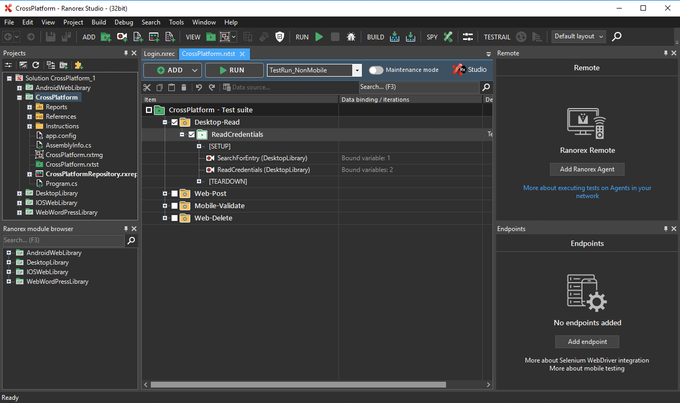Delete item using trash icon
This screenshot has width=680, height=403.
pos(184,87)
